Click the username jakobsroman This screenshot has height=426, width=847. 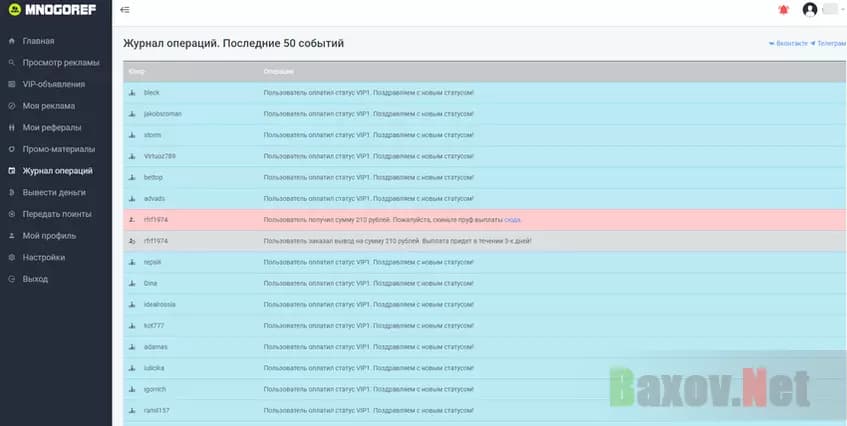click(162, 114)
